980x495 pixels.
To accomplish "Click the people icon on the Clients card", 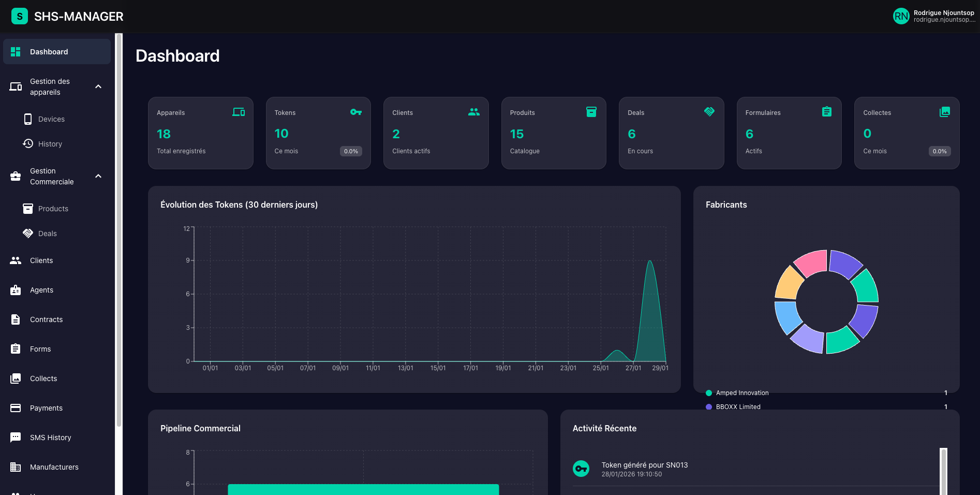I will [x=474, y=112].
